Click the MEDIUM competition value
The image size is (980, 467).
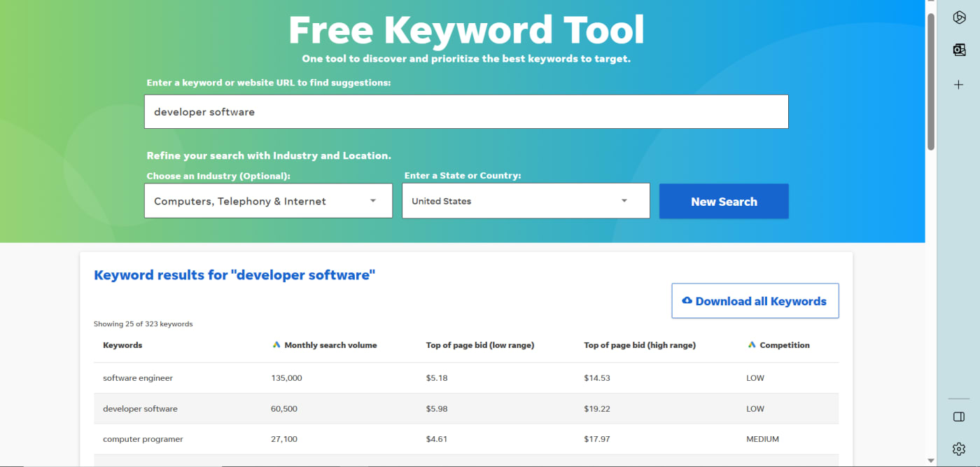point(762,440)
